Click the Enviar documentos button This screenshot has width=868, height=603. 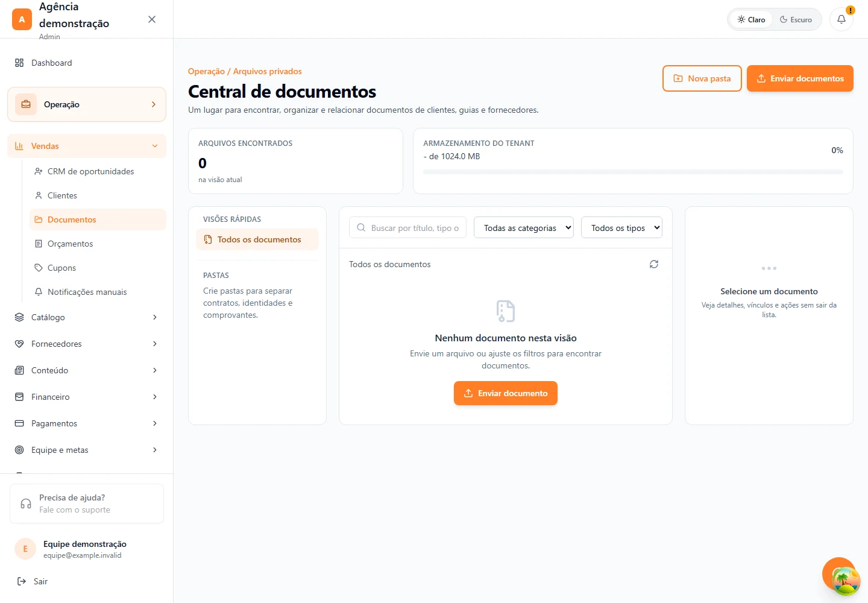click(x=800, y=78)
